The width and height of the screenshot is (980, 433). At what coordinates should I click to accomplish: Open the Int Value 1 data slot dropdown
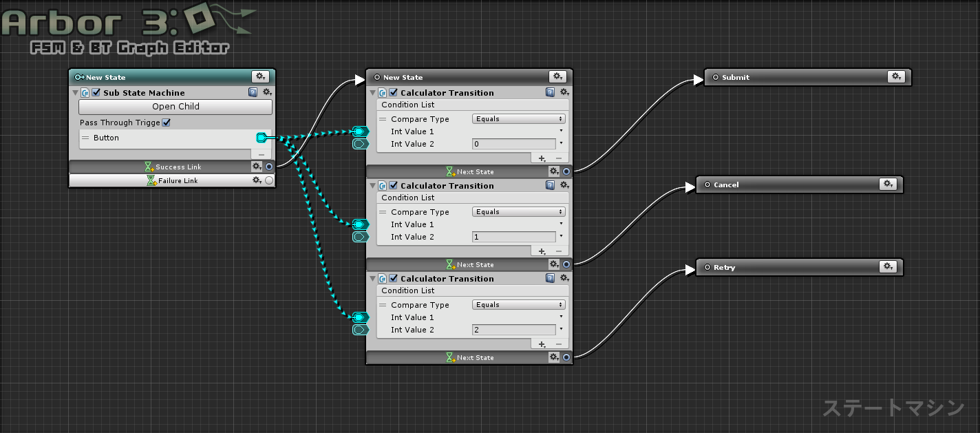pos(562,131)
